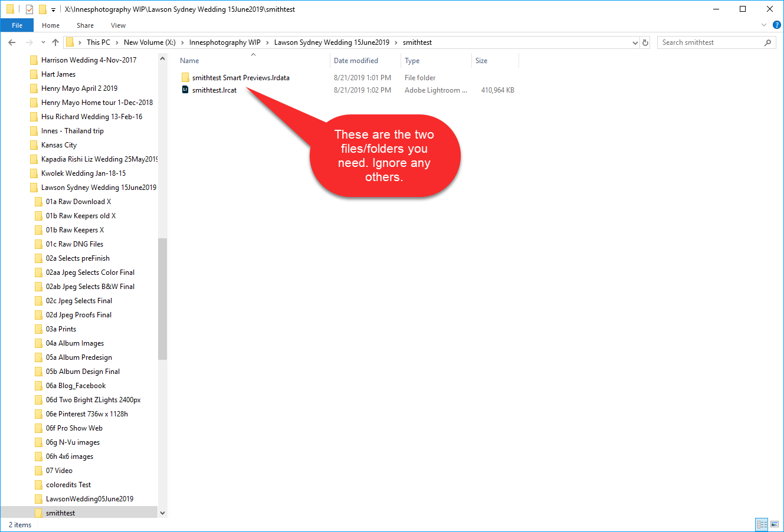Click the Properties quick access icon
Viewport: 784px width, 532px height.
[29, 9]
